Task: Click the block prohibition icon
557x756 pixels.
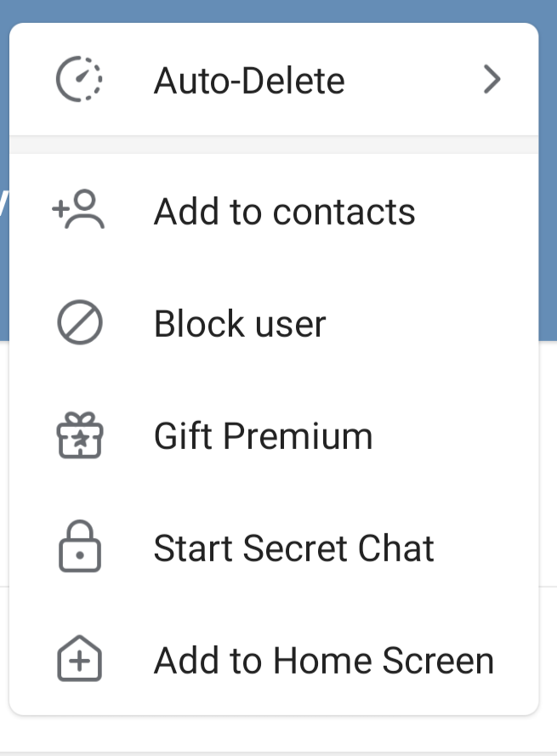Action: (78, 323)
